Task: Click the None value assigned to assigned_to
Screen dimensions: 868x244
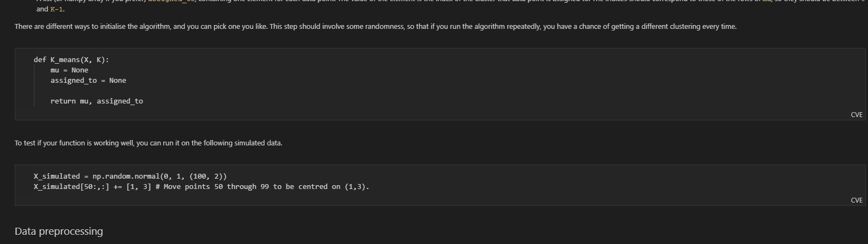Action: coord(117,81)
